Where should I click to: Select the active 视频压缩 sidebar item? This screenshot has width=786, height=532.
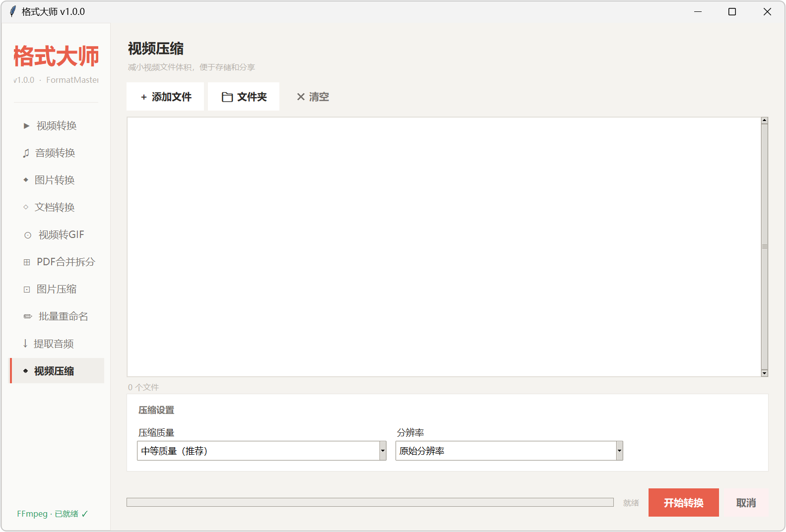coord(57,371)
